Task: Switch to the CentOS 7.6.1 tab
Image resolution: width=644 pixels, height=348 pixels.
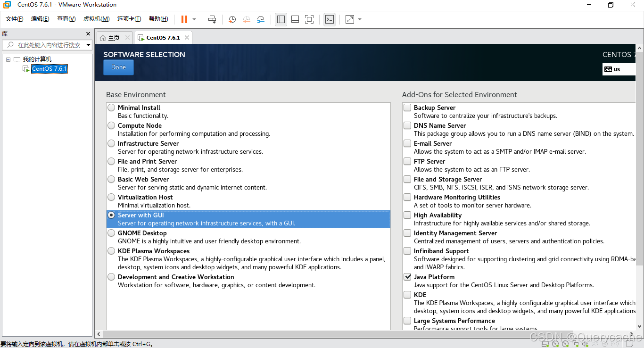Action: pyautogui.click(x=163, y=38)
